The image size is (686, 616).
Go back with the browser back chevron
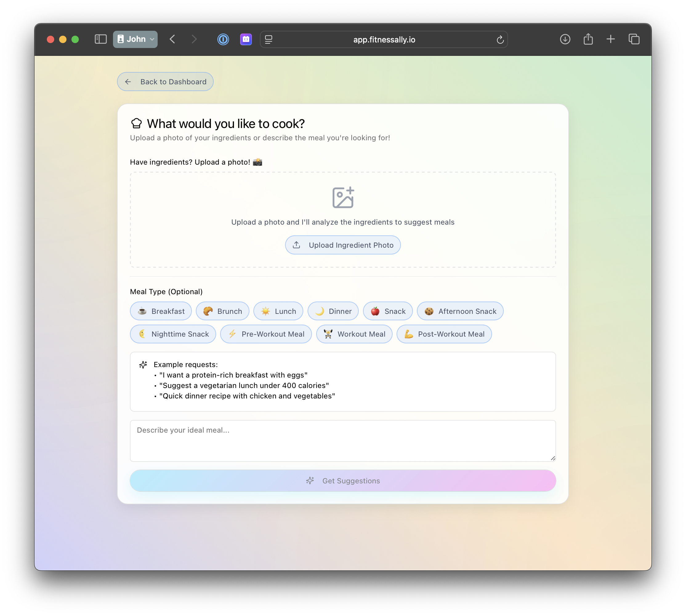coord(172,39)
